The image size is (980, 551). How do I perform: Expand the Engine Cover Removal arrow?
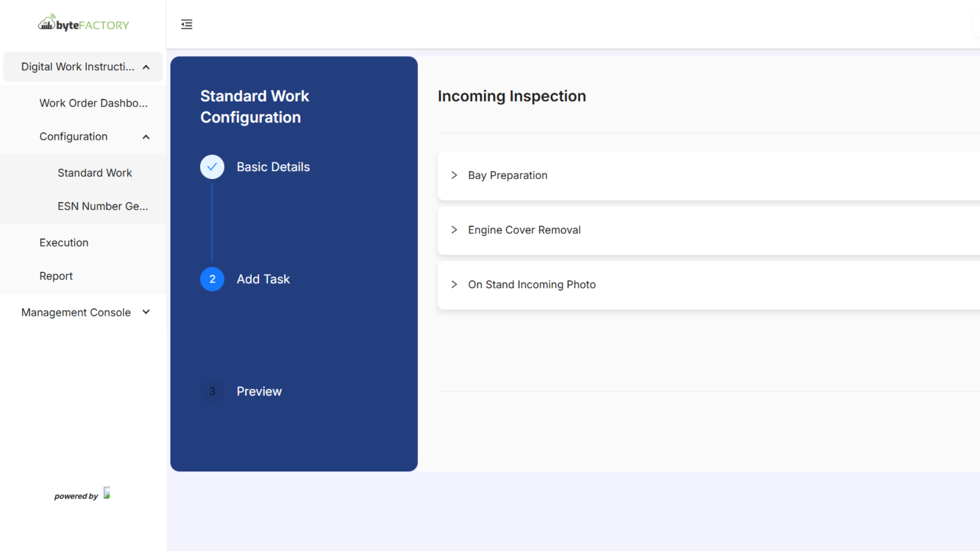tap(454, 230)
